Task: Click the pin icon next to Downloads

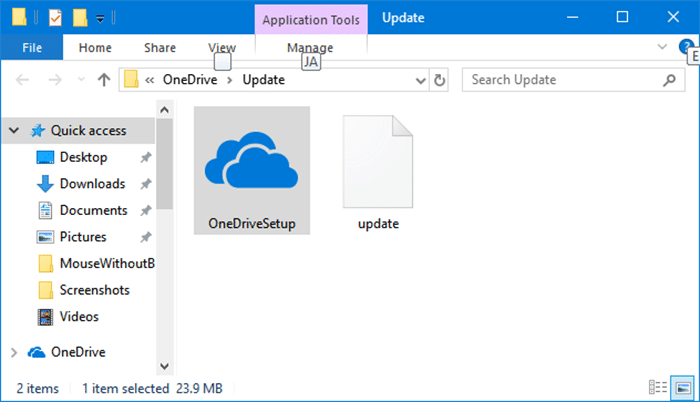Action: pyautogui.click(x=146, y=184)
